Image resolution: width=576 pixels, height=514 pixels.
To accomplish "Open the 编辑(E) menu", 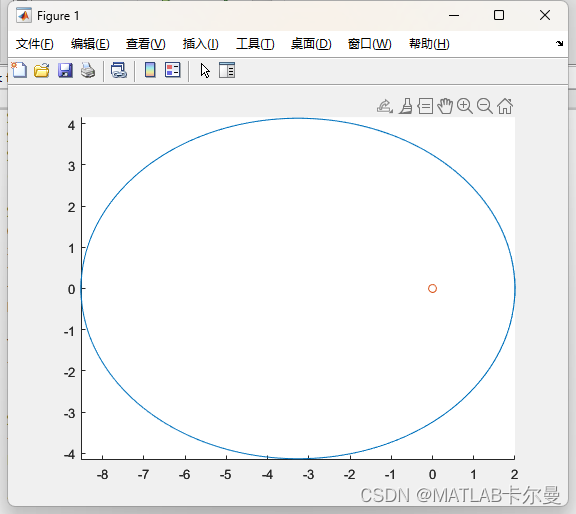I will pos(90,44).
